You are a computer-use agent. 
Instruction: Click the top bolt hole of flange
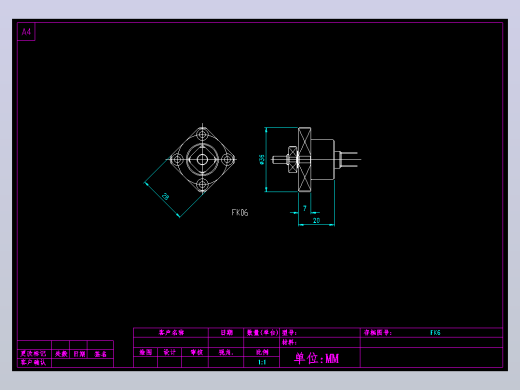coord(202,135)
